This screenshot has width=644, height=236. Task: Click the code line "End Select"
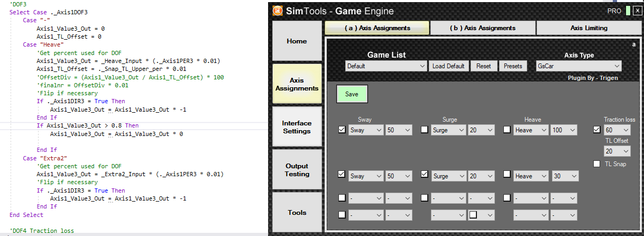click(26, 215)
